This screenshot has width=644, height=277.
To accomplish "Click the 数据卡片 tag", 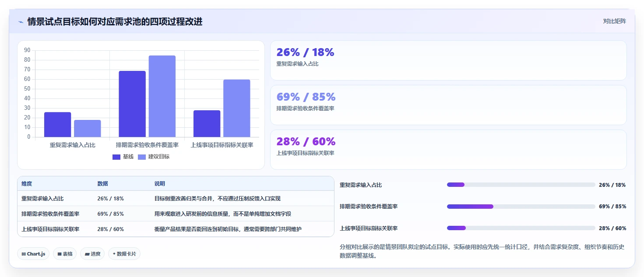I will (x=124, y=254).
